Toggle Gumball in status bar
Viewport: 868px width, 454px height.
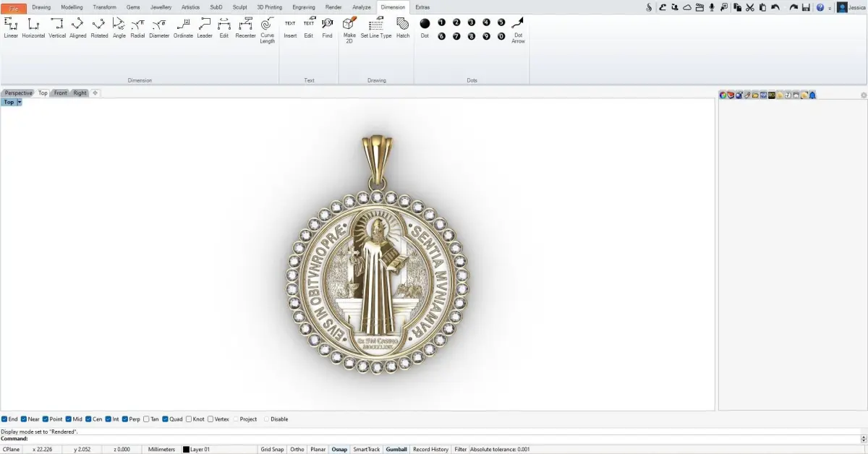tap(396, 450)
